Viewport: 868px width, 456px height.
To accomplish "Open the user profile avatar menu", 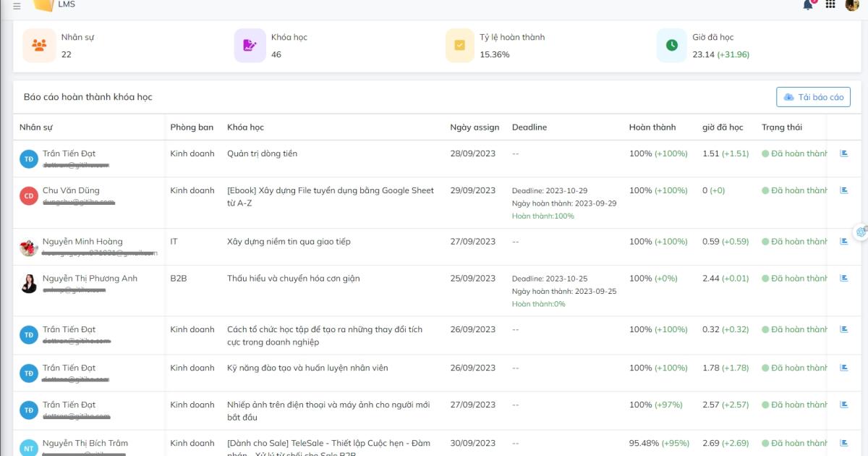I will (852, 5).
